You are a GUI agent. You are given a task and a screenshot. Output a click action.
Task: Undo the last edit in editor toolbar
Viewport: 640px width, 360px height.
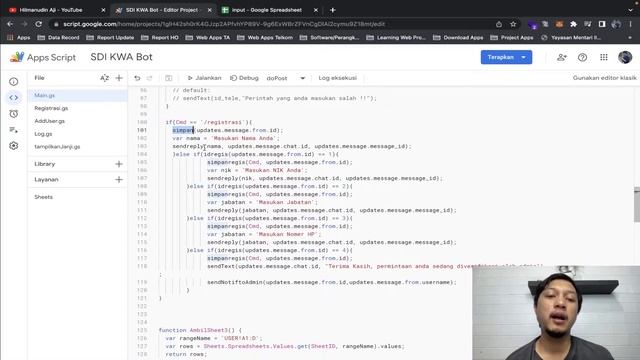(x=137, y=78)
